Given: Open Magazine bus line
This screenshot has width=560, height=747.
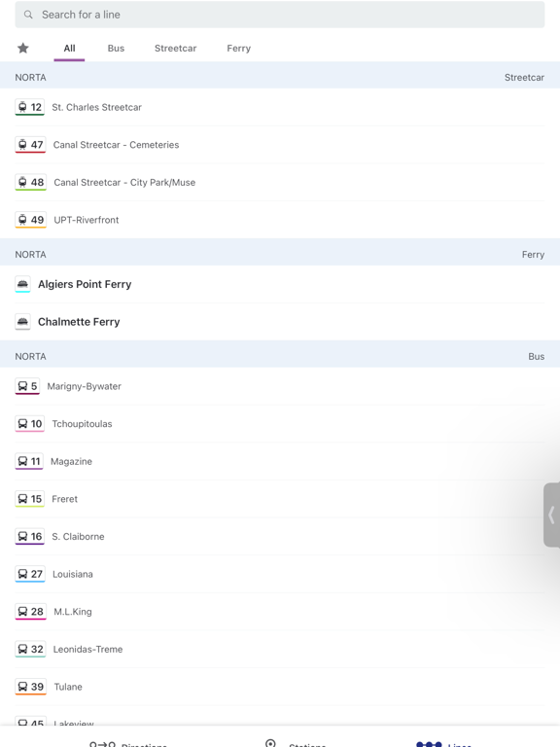Looking at the screenshot, I should pos(280,462).
